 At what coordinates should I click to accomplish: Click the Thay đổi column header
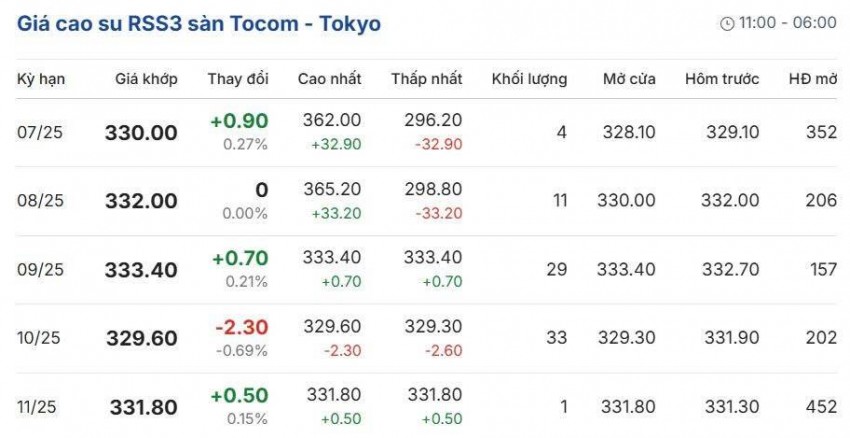click(238, 79)
